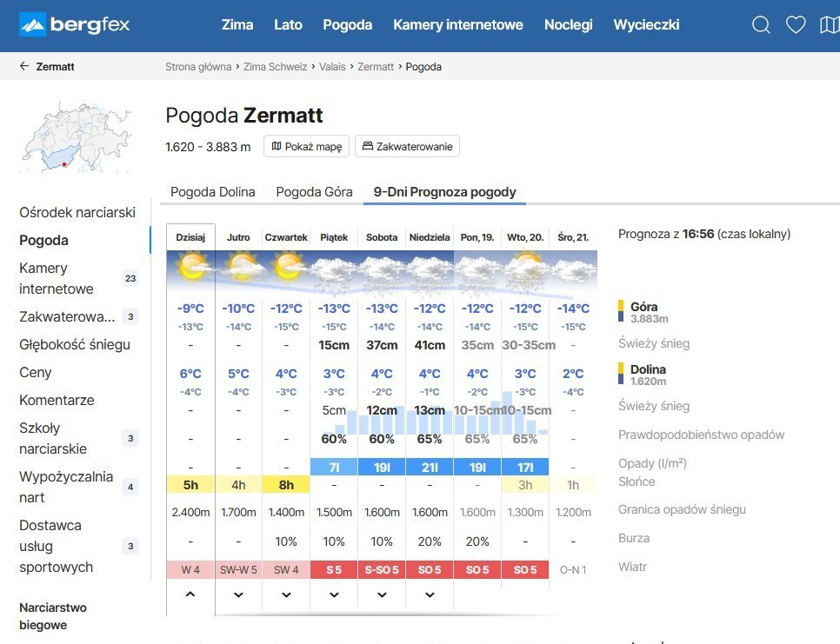The image size is (840, 644).
Task: Switch to the Pogoda Dolina tab
Action: click(213, 192)
